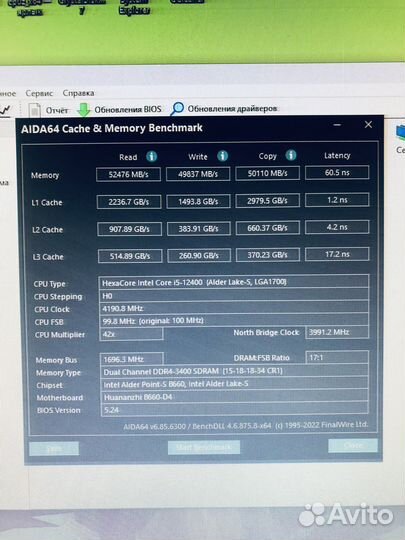Click the CPU Clock value 4190.8 MHz
The image size is (405, 540).
(234, 308)
